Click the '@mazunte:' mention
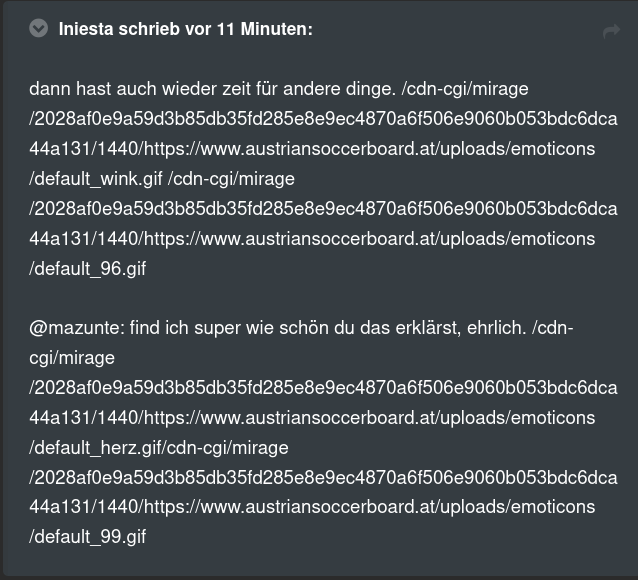This screenshot has width=638, height=580. [x=77, y=328]
